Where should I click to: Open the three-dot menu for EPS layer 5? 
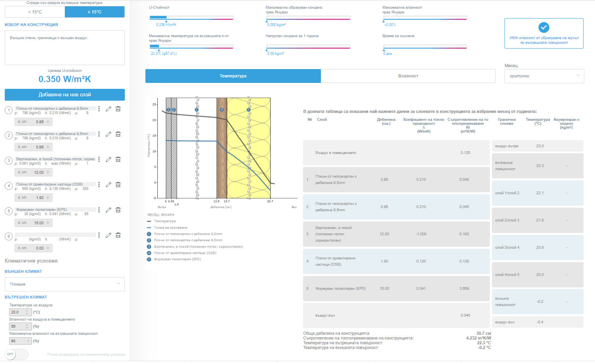99,210
